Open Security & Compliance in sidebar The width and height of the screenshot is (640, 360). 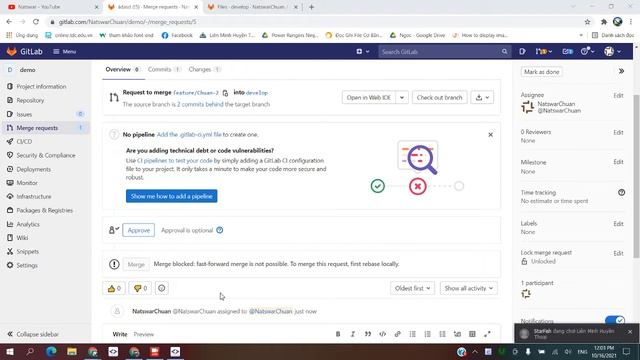click(x=46, y=156)
